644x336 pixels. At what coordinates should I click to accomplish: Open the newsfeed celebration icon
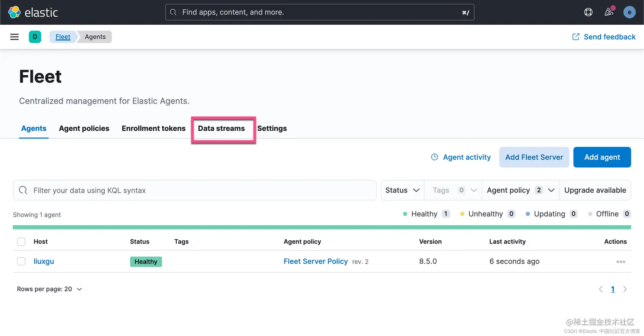coord(609,12)
